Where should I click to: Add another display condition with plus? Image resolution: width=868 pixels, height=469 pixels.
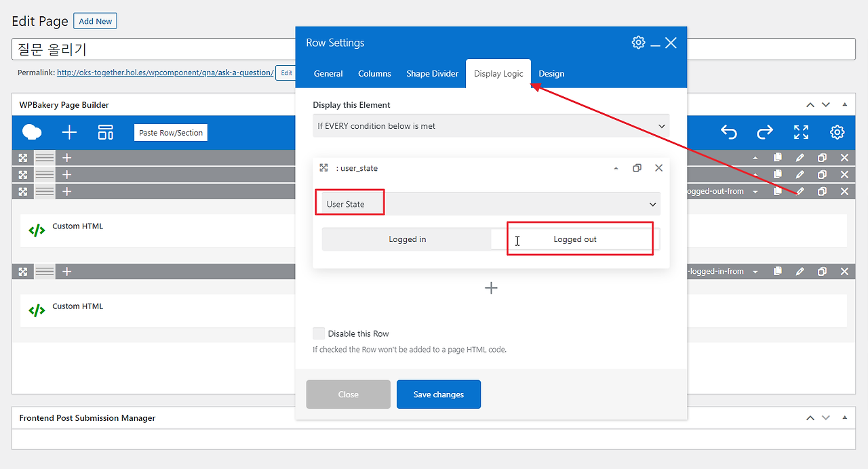click(491, 288)
